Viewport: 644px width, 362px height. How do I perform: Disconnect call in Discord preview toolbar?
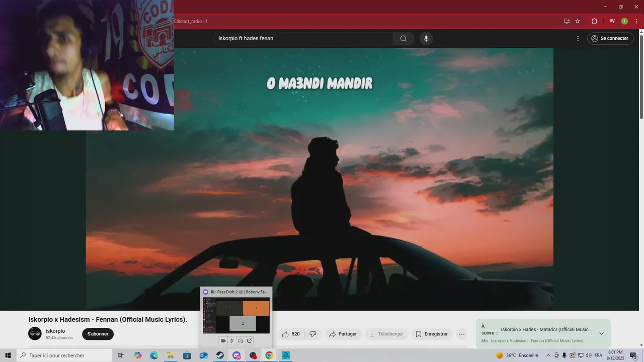pos(249,341)
